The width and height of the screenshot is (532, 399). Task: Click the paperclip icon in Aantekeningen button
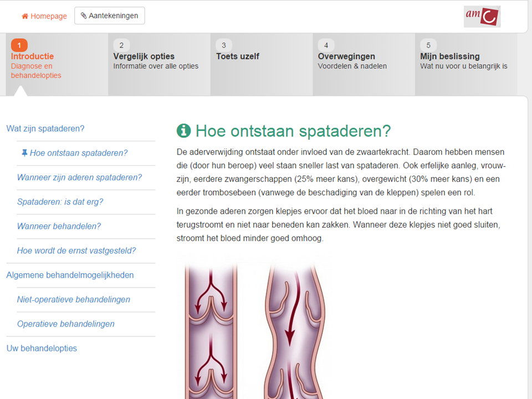84,16
